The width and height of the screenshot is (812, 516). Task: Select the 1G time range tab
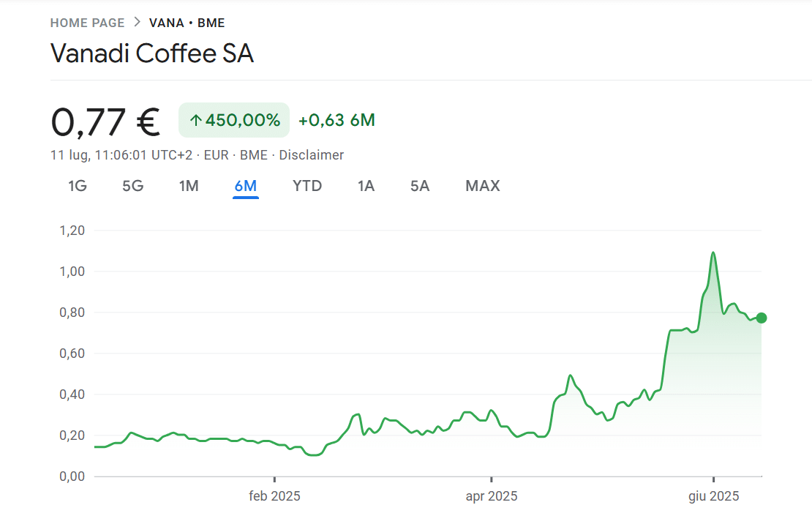(x=78, y=186)
